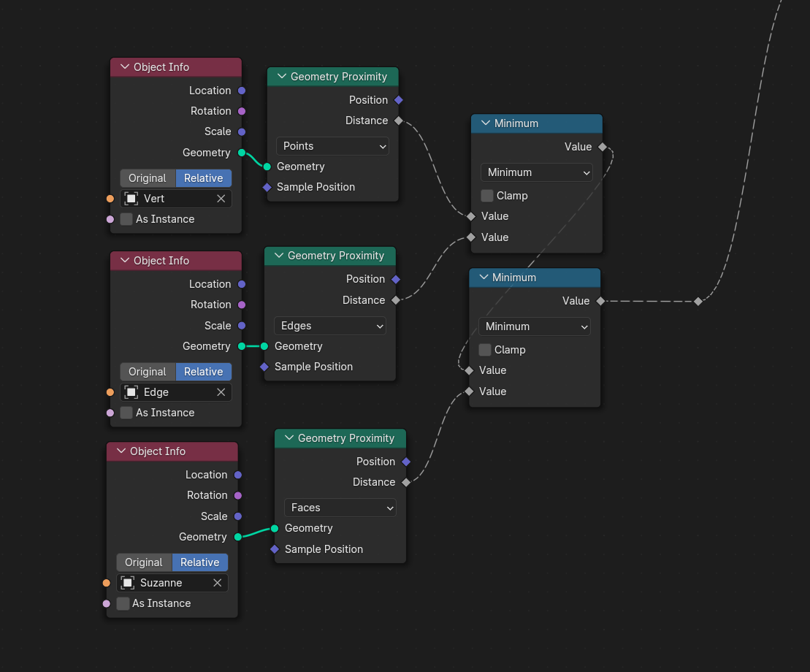Enable As Instance on the Suzanne node
The image size is (810, 672).
[x=123, y=603]
